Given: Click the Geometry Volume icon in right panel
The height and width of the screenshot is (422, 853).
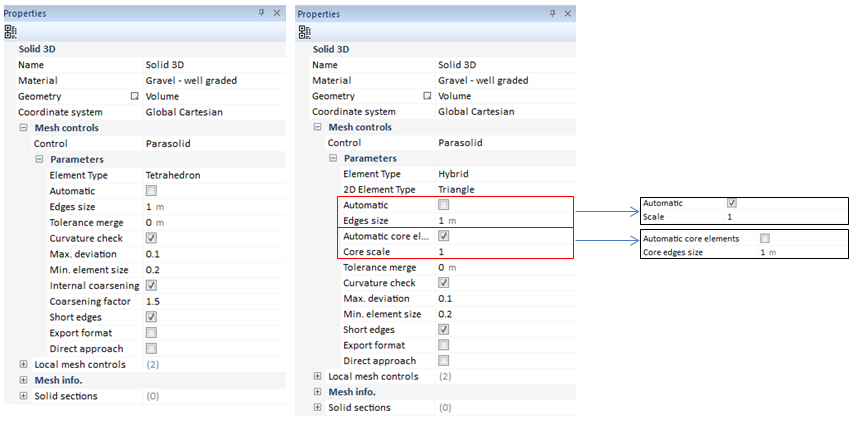Looking at the screenshot, I should click(x=427, y=96).
